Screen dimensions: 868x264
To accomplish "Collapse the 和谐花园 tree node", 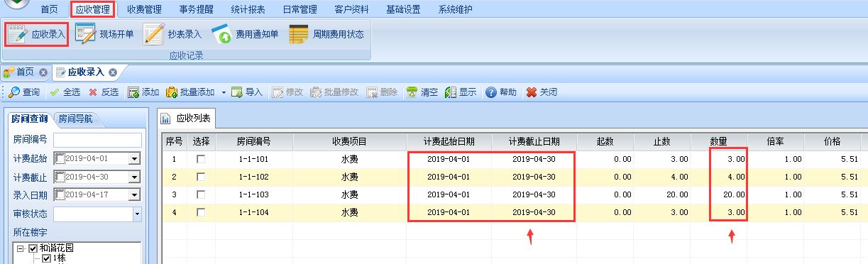I will (x=21, y=248).
